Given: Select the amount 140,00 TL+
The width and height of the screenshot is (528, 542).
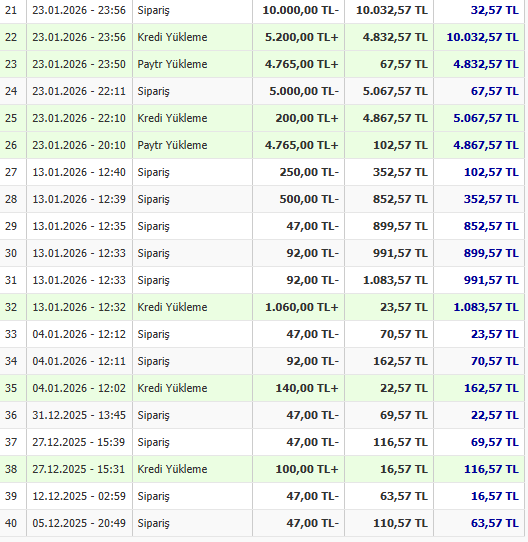Looking at the screenshot, I should (307, 388).
